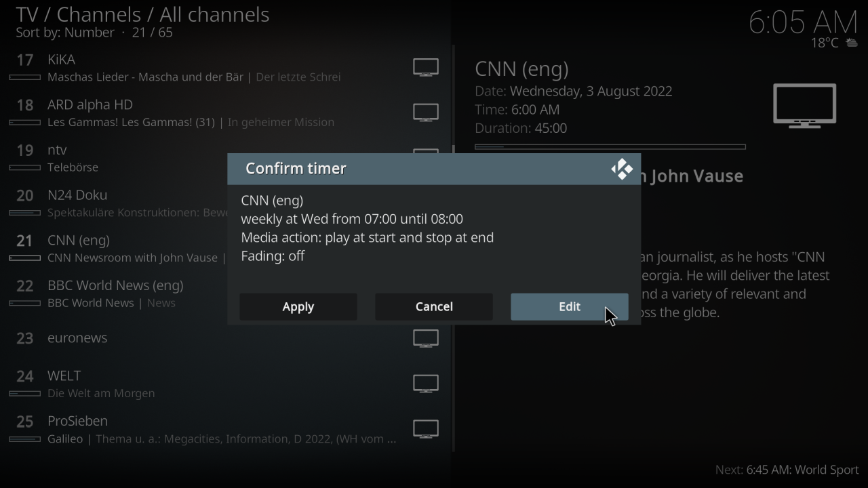
Task: Choose channel 22 BBC World News
Action: (115, 293)
